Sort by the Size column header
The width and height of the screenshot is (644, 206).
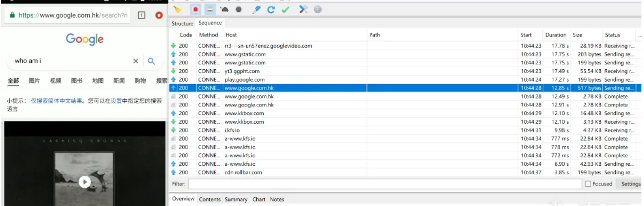[577, 35]
